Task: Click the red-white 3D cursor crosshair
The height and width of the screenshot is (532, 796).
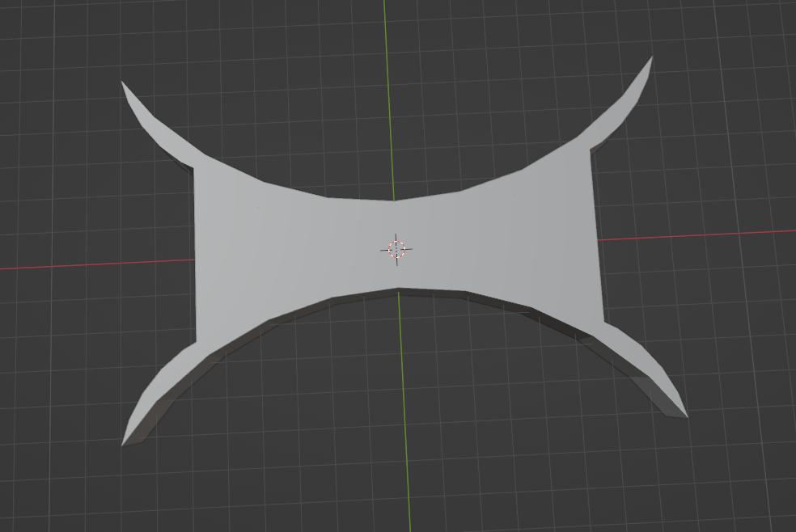Action: (x=396, y=249)
